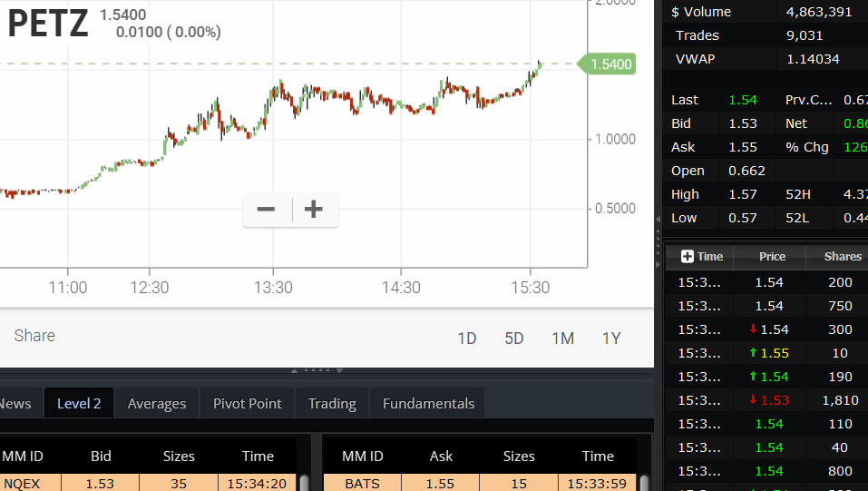This screenshot has height=491, width=868.
Task: Switch to the Level 2 tab
Action: click(79, 404)
